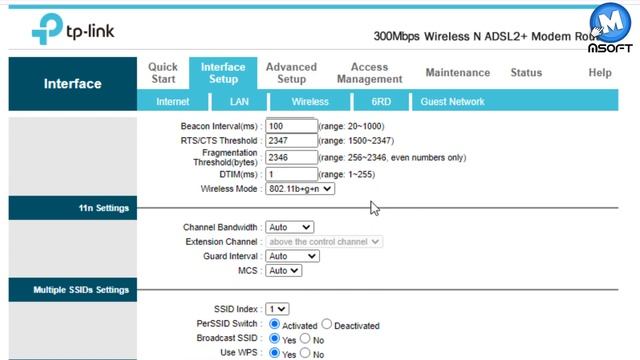Image resolution: width=640 pixels, height=360 pixels.
Task: Click the 'SSID Index' label
Action: pos(236,309)
